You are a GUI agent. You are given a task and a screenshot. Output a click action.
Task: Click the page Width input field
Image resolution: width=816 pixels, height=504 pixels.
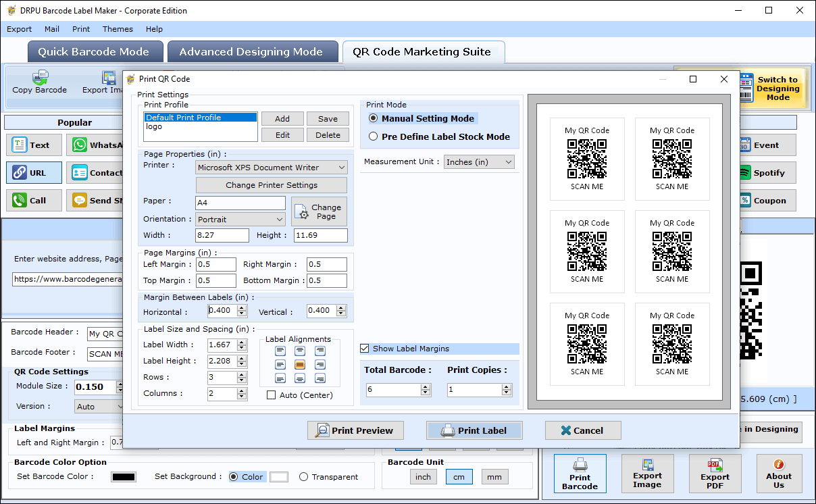point(222,235)
